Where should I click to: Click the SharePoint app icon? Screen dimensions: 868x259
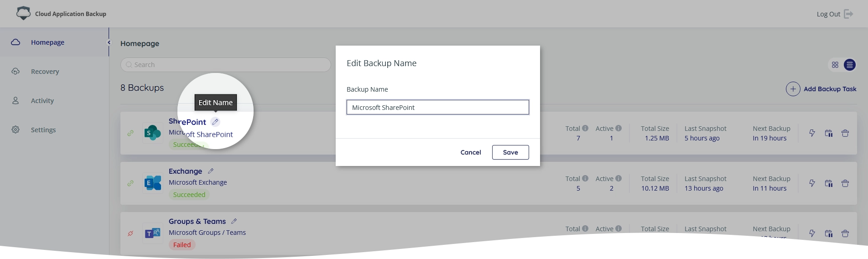(x=152, y=133)
